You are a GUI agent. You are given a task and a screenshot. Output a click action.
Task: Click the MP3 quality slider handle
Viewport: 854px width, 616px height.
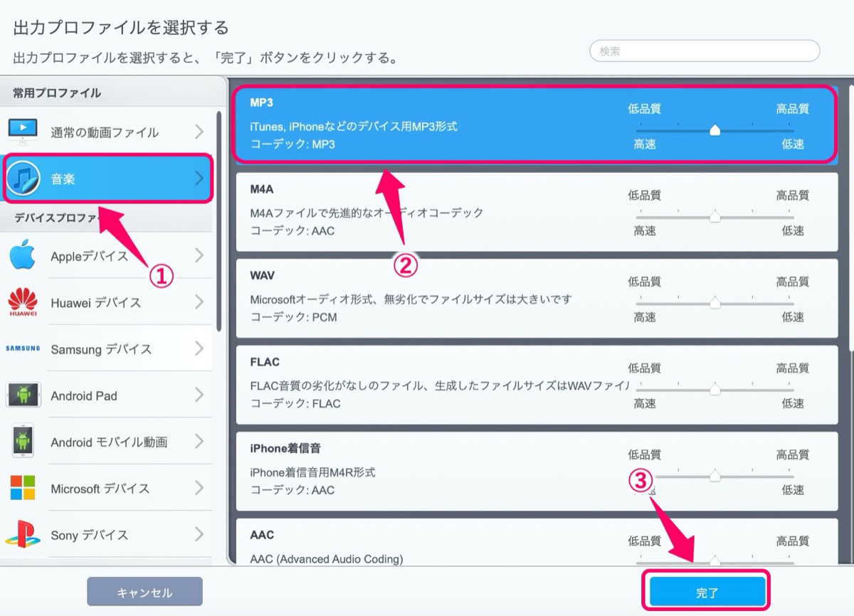point(715,130)
